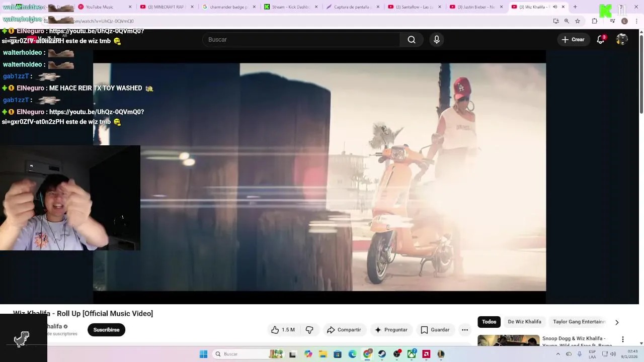
Task: Open Chrome profile avatar
Action: (624, 21)
